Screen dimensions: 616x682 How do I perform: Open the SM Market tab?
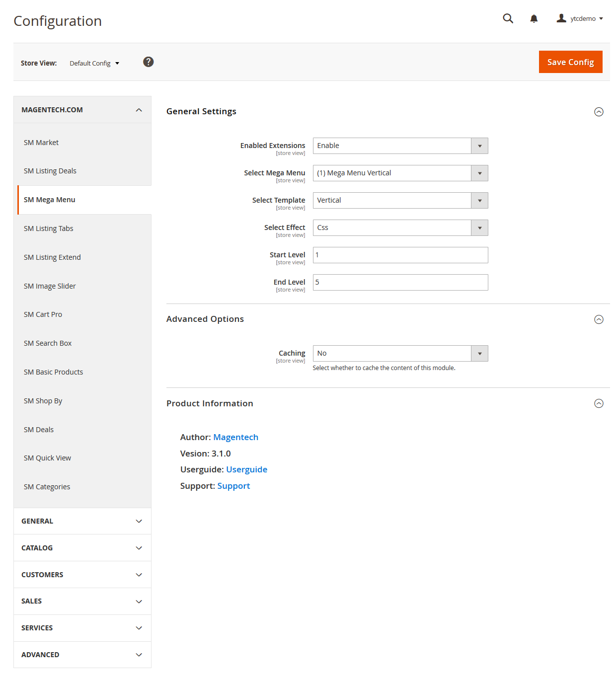(82, 143)
